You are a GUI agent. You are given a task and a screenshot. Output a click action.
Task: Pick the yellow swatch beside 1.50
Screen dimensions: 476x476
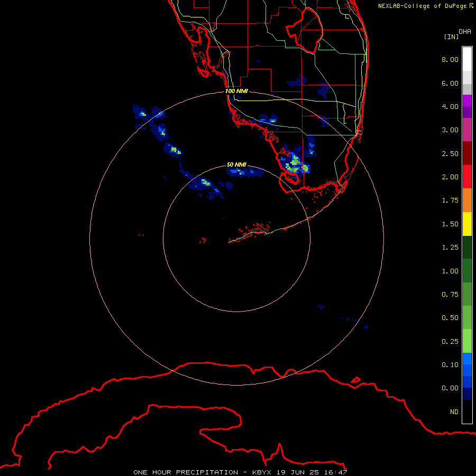coord(467,224)
